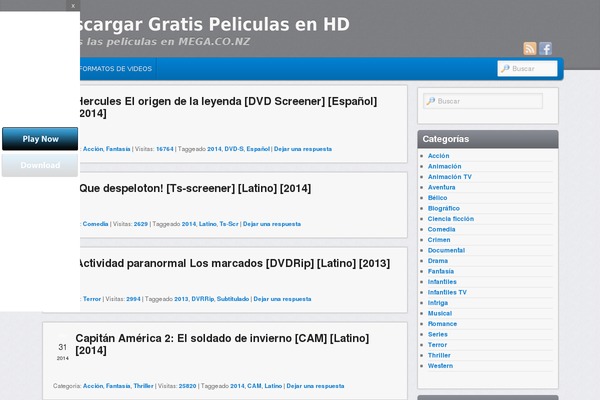Open the Comedia category in sidebar
The width and height of the screenshot is (600, 400).
coord(442,229)
